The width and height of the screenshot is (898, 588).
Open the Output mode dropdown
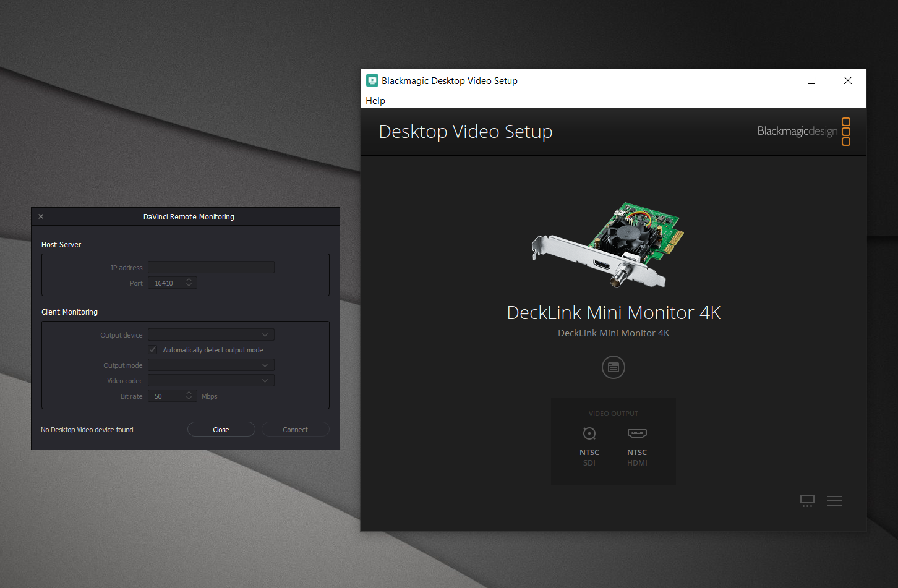(211, 365)
